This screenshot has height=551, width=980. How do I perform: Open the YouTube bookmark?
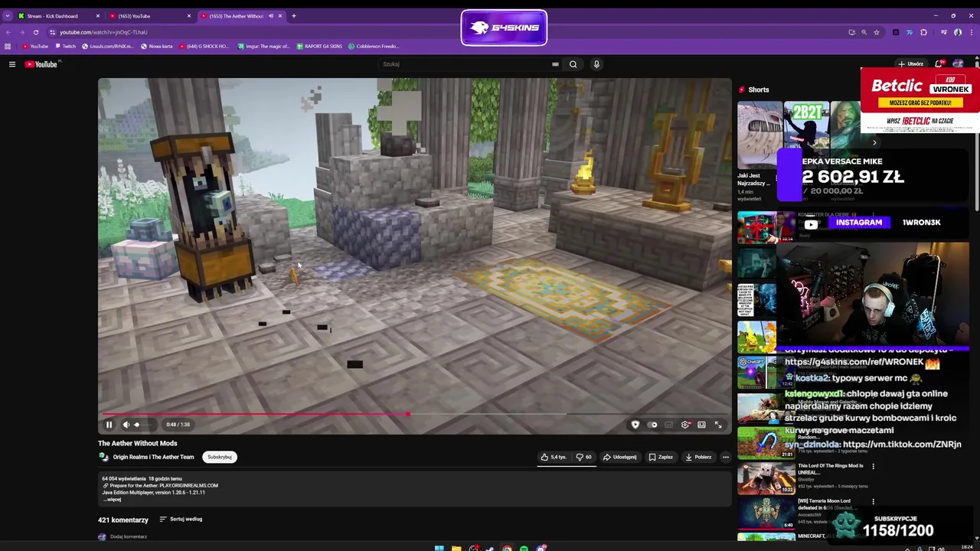coord(35,47)
